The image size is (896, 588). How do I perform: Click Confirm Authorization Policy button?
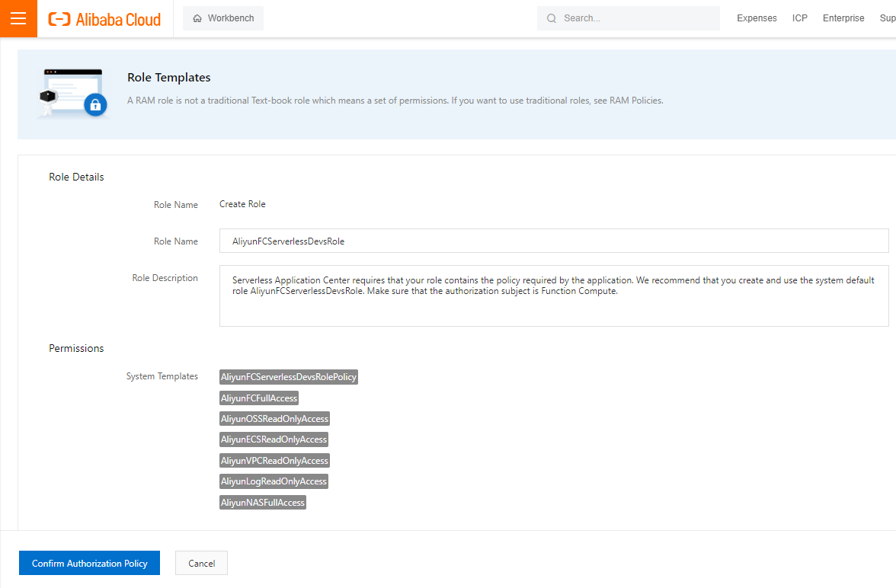[89, 563]
